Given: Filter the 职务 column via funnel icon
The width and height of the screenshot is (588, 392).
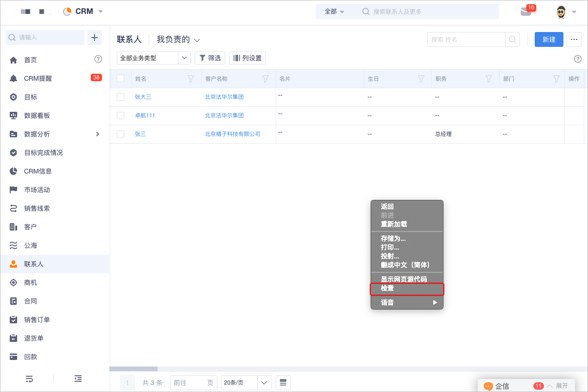Looking at the screenshot, I should pos(489,79).
